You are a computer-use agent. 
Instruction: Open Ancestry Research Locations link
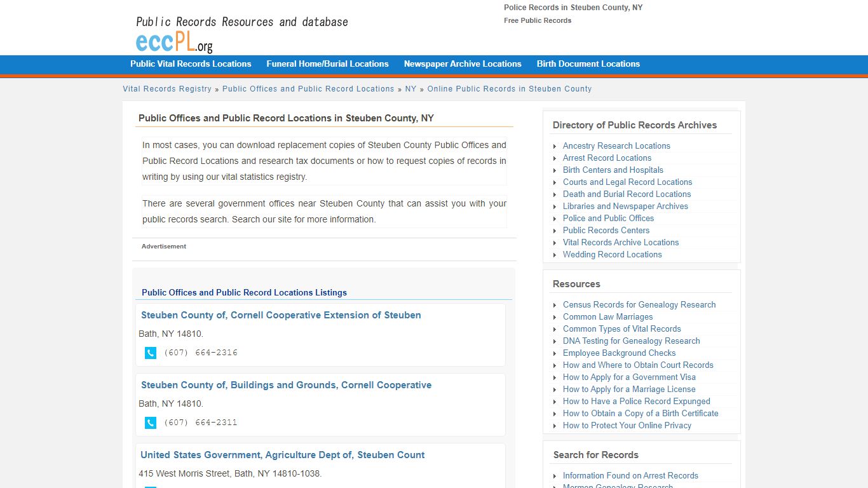616,146
